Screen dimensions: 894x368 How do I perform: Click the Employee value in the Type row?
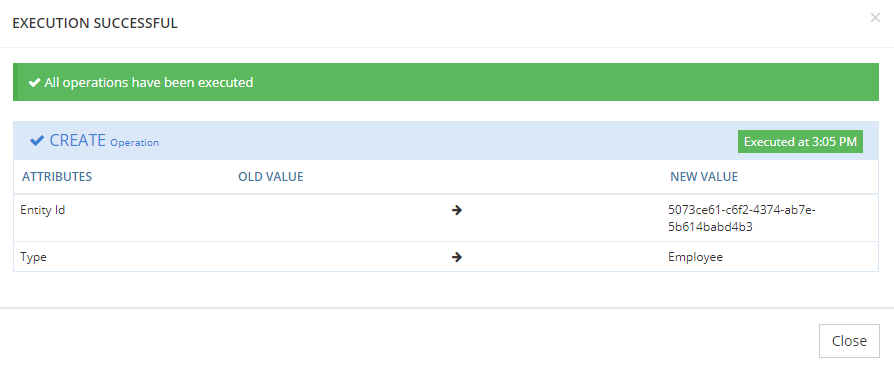click(x=696, y=257)
